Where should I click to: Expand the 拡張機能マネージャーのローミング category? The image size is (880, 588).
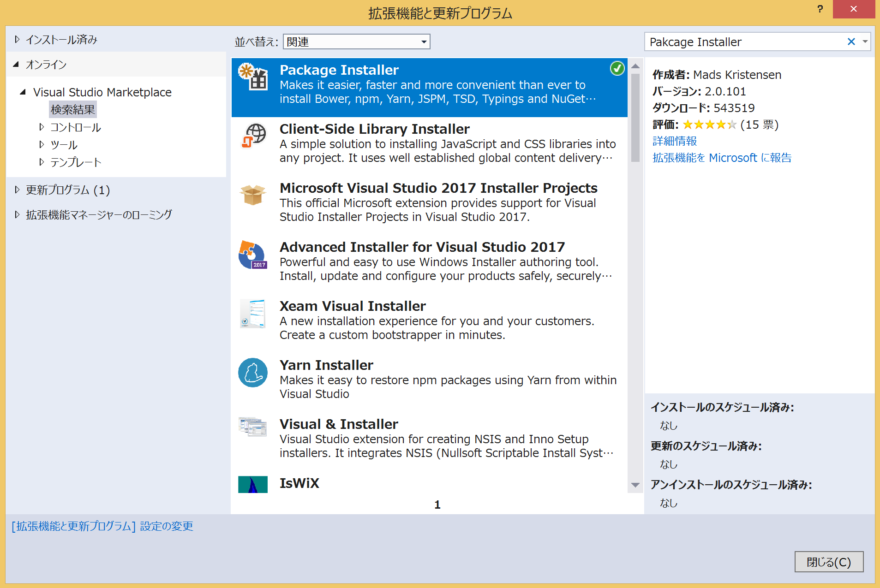(x=17, y=214)
